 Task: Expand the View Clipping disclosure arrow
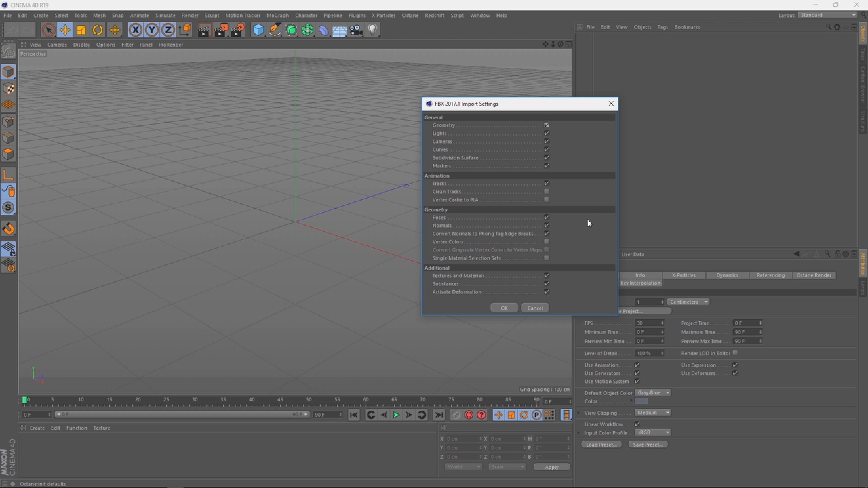pyautogui.click(x=579, y=413)
